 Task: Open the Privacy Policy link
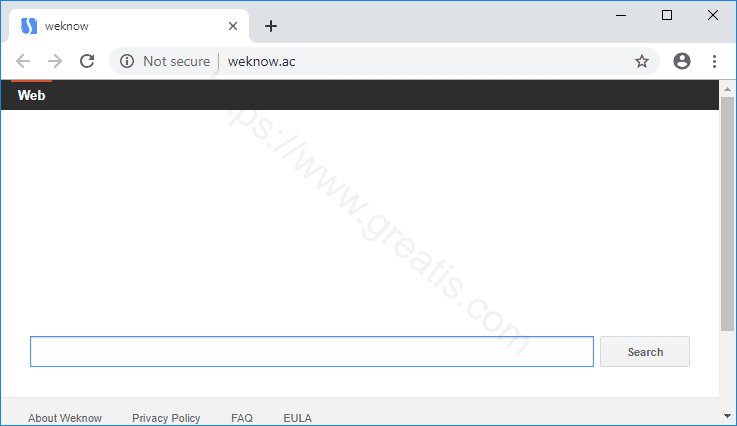(x=166, y=418)
